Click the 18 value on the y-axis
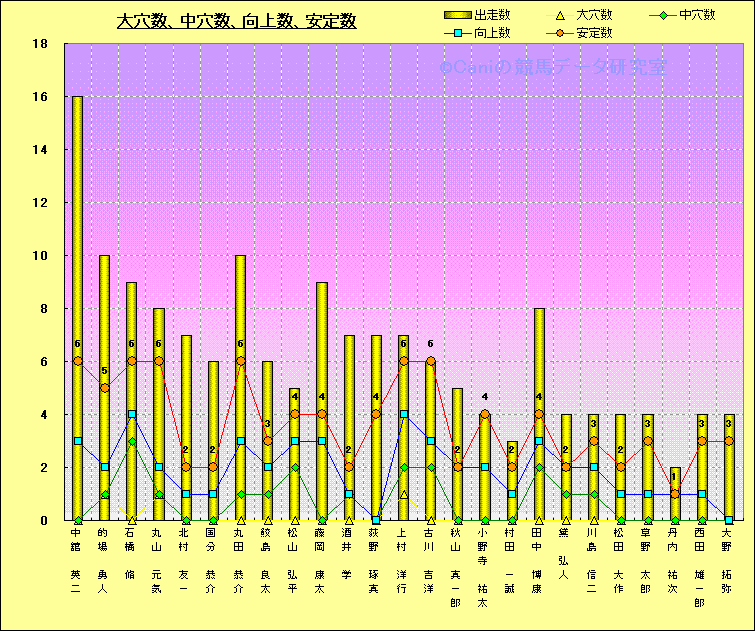Image resolution: width=756 pixels, height=632 pixels. (41, 44)
